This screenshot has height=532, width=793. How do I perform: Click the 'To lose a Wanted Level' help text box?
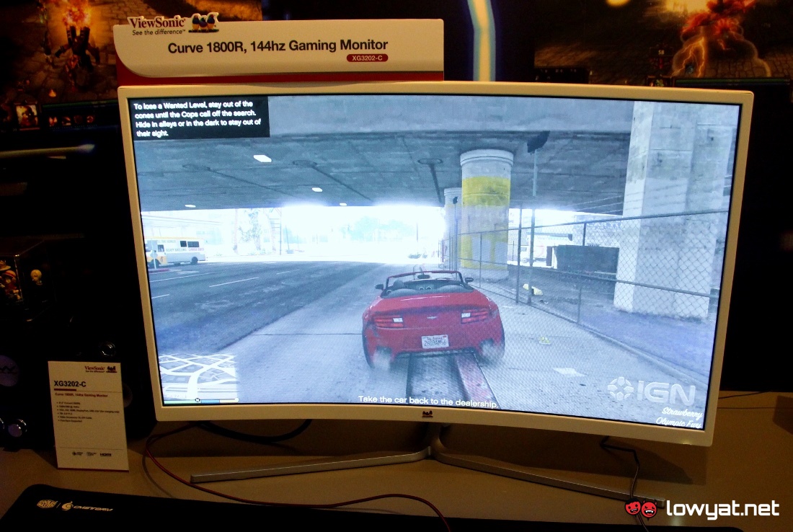pyautogui.click(x=199, y=118)
